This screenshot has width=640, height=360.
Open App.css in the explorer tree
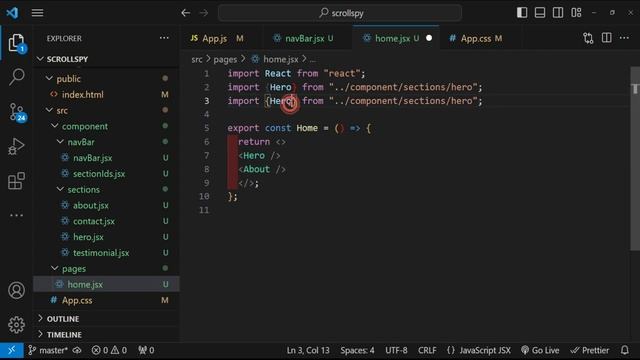pos(106,300)
